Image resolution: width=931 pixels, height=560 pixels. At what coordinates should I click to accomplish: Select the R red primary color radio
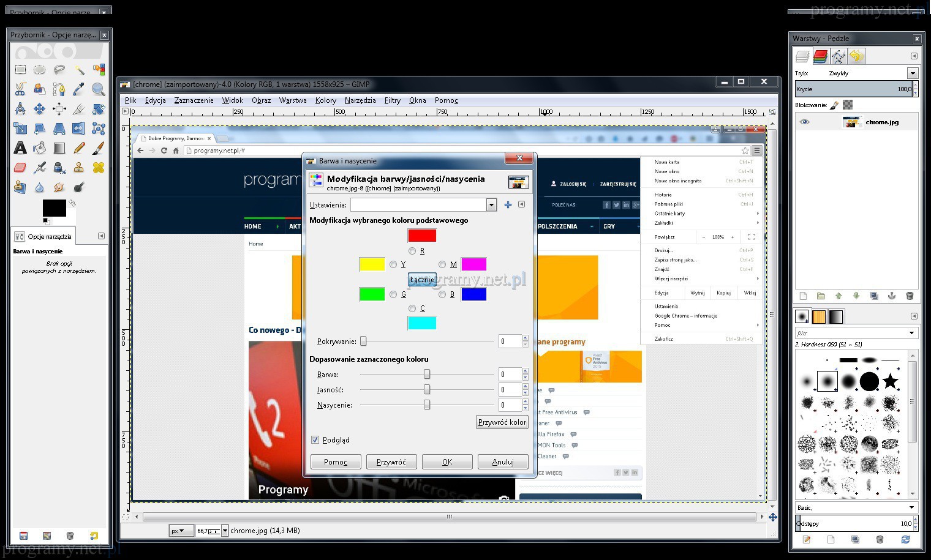(412, 251)
